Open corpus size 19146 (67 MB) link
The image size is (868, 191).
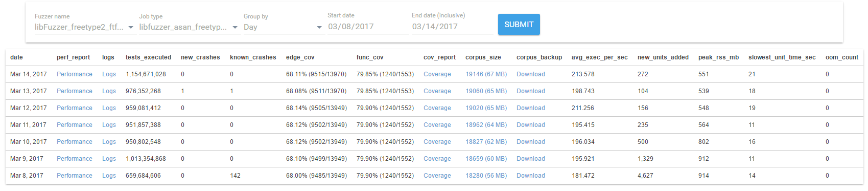[x=486, y=74]
